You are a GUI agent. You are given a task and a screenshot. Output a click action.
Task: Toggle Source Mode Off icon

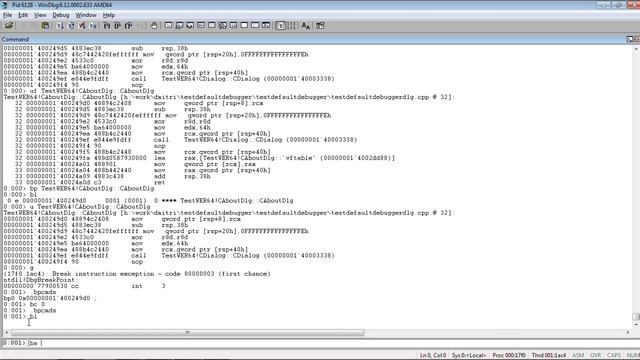[291, 26]
